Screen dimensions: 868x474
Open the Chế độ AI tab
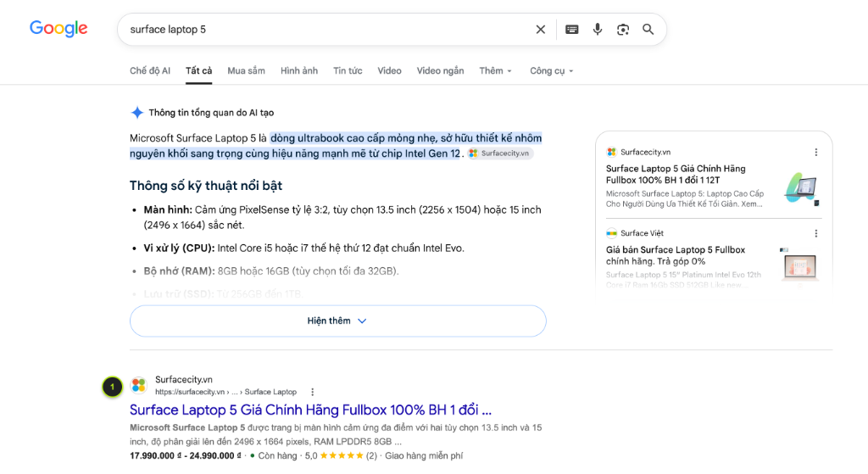coord(150,71)
